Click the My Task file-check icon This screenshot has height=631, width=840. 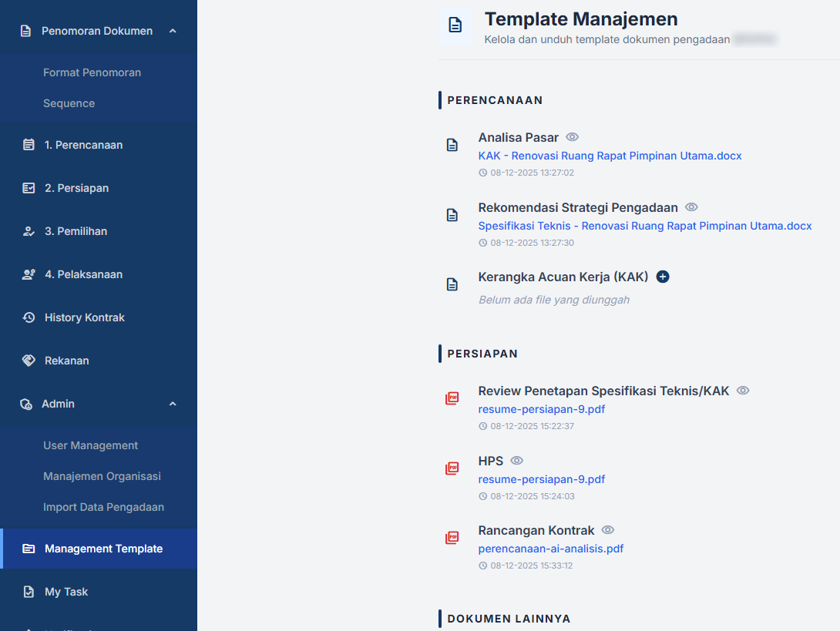click(29, 592)
